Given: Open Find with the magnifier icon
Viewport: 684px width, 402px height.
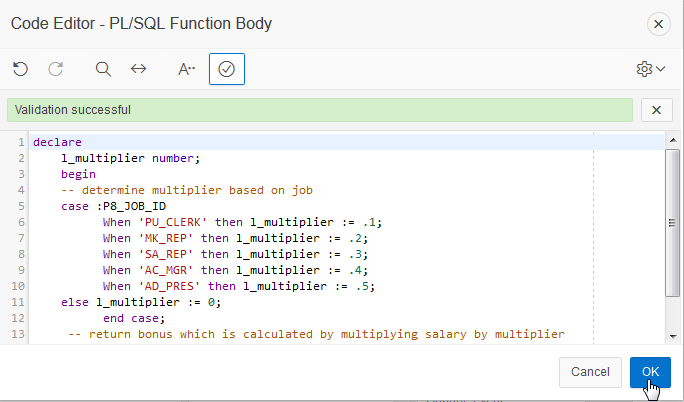Looking at the screenshot, I should point(103,69).
